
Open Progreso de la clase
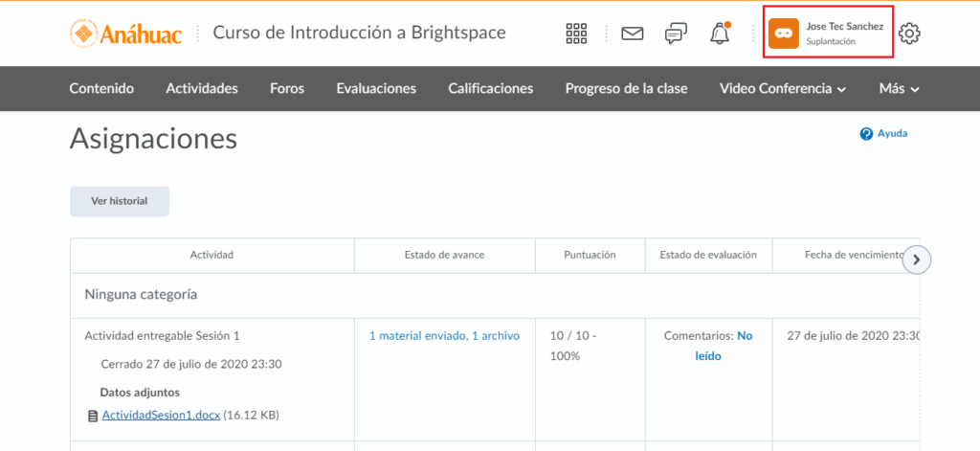pos(626,89)
